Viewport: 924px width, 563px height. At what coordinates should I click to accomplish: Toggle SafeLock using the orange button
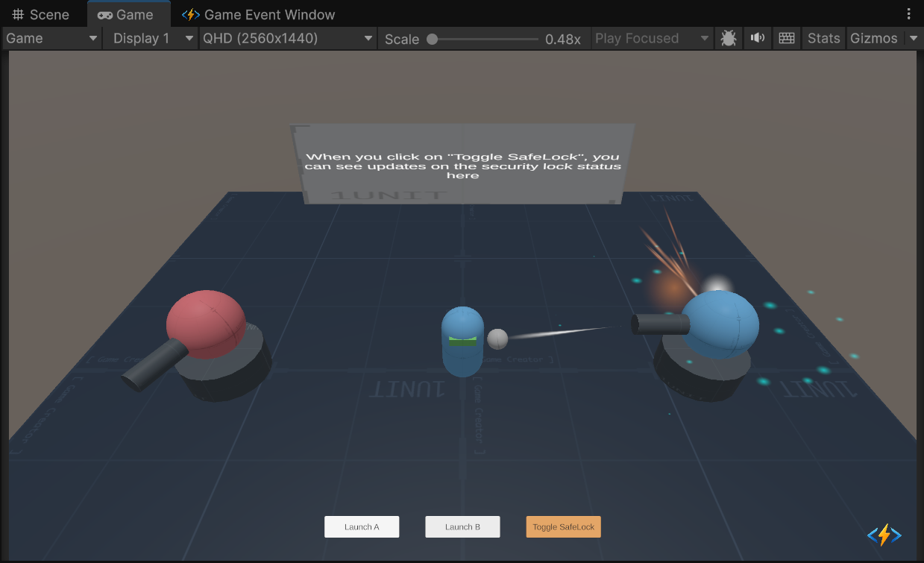coord(563,526)
